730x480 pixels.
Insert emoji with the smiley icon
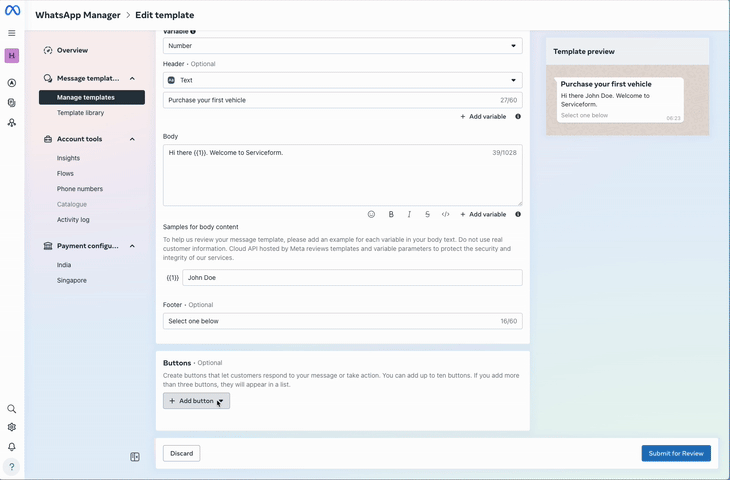[371, 214]
